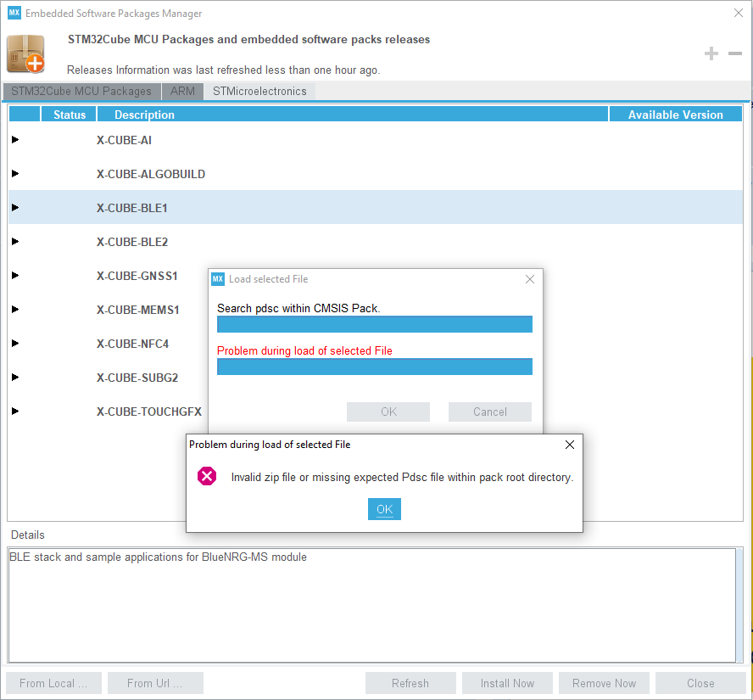The width and height of the screenshot is (753, 700).
Task: Click the Search pdsc progress bar
Action: pos(375,324)
